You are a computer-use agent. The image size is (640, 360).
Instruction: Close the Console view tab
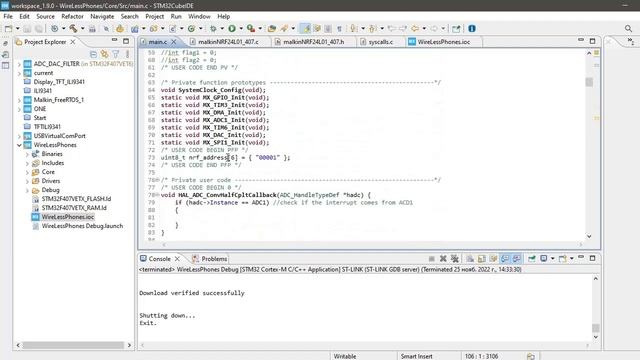[177, 259]
